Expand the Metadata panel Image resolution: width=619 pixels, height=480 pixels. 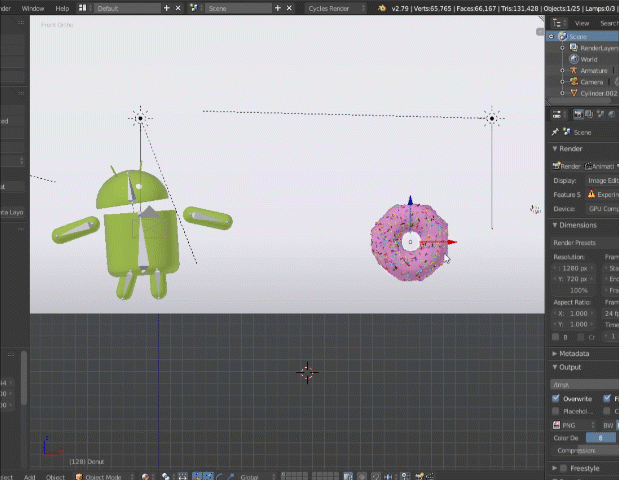tap(575, 353)
